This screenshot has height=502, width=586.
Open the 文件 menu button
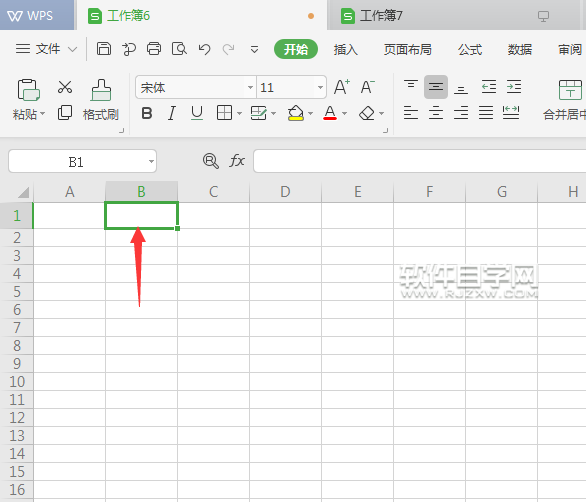pyautogui.click(x=46, y=49)
